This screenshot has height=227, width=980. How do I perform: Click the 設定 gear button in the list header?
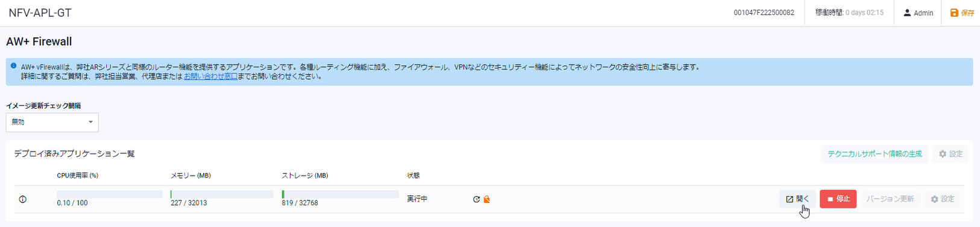point(950,154)
